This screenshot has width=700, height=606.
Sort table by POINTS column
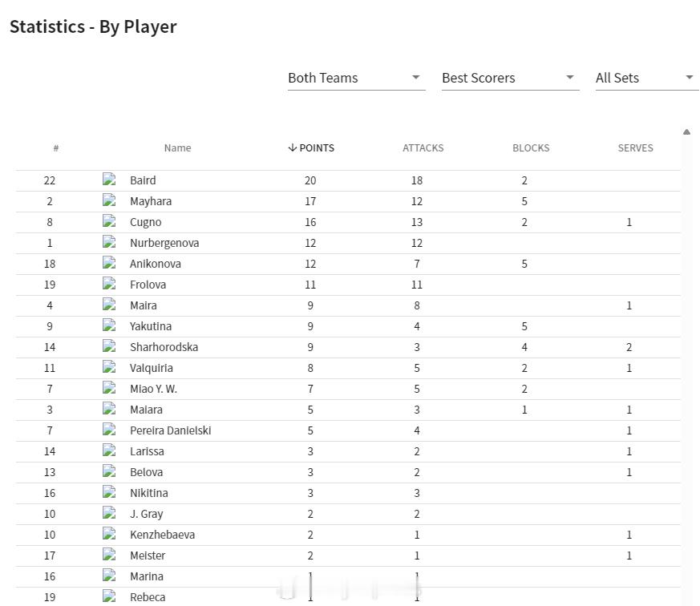click(x=311, y=147)
